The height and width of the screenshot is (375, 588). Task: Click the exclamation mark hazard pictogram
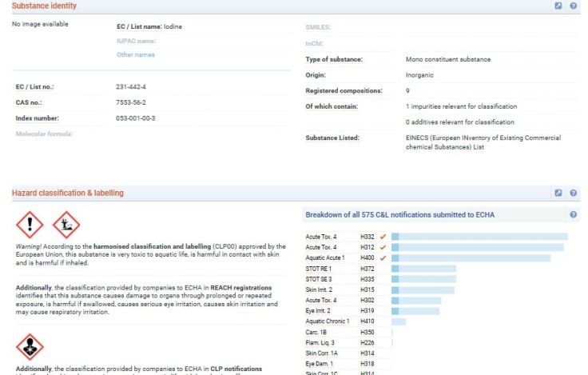[30, 224]
